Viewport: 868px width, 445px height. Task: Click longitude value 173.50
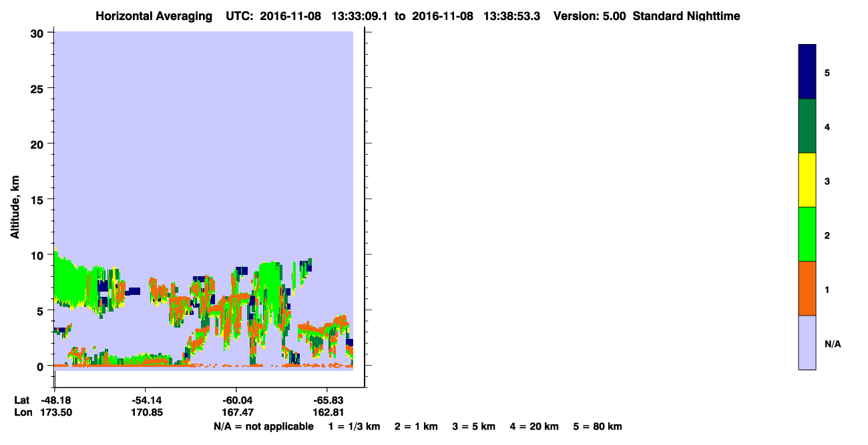point(57,413)
